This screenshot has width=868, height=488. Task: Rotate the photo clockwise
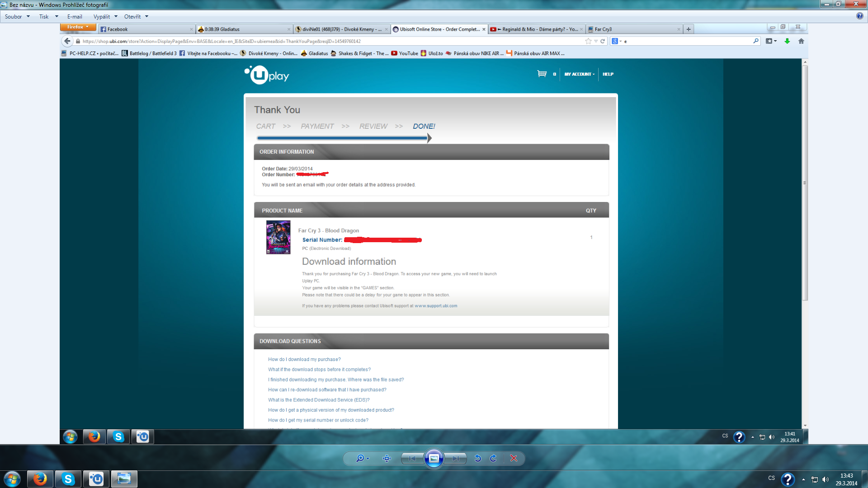click(493, 458)
